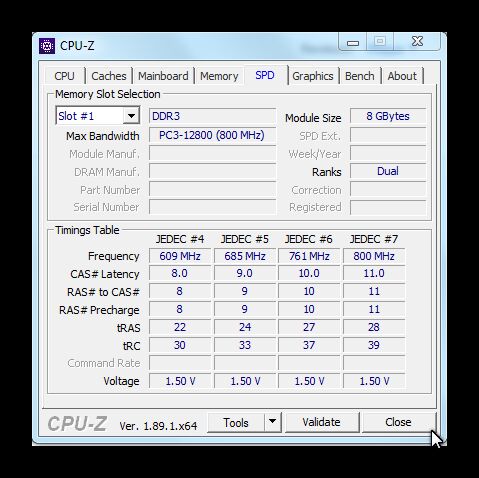Click the Max Bandwidth label

(103, 136)
